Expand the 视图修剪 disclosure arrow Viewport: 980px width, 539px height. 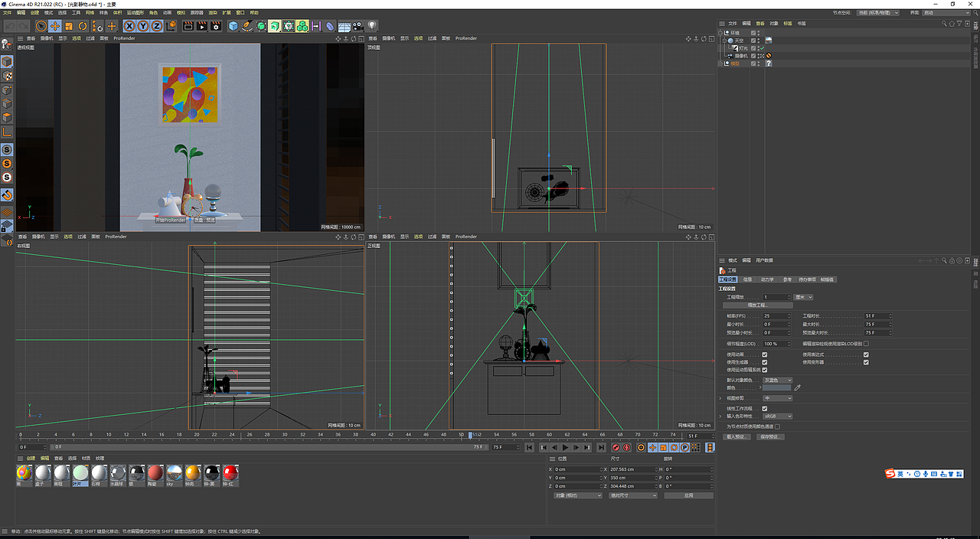coord(721,398)
